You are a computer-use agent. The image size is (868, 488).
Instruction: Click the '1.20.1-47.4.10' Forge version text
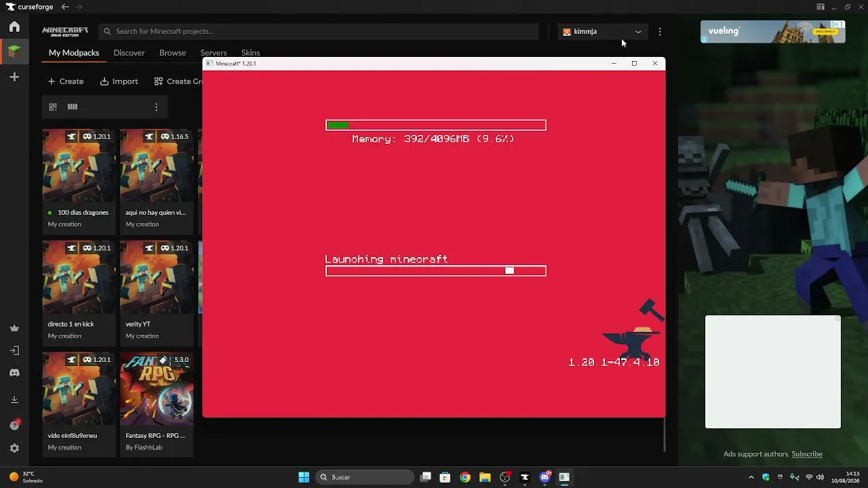click(614, 363)
